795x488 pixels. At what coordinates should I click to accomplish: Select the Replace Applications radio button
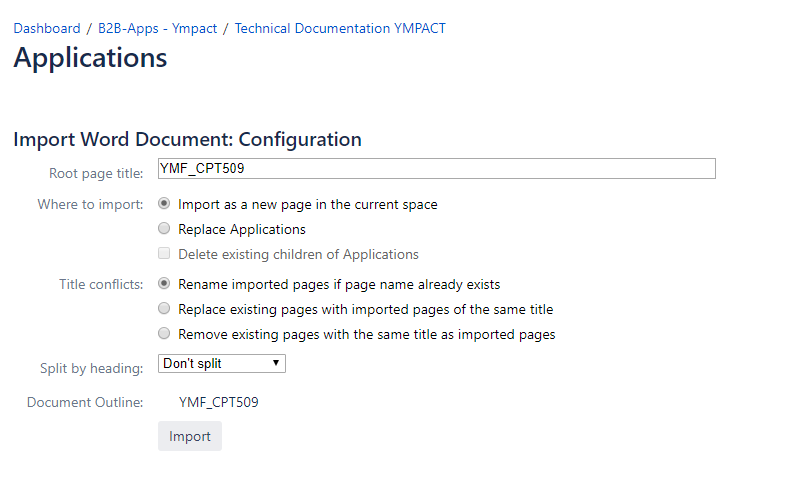point(164,228)
